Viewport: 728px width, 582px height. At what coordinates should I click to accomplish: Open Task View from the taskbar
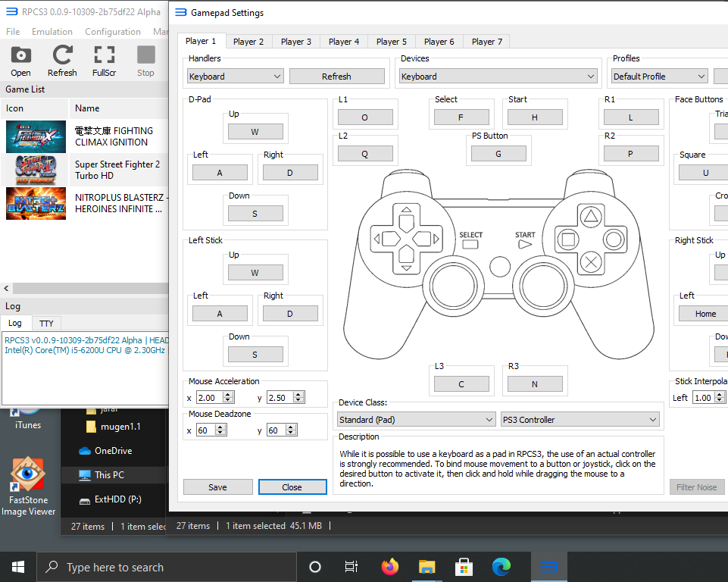tap(352, 567)
